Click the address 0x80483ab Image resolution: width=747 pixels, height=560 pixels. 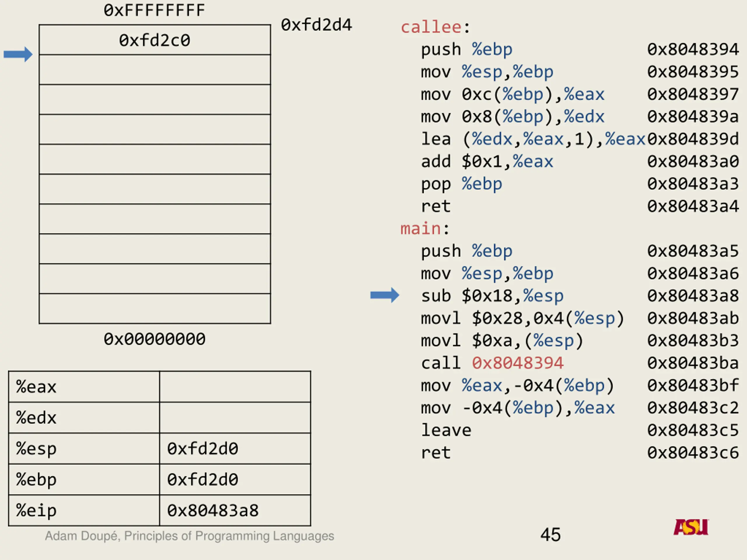point(693,318)
